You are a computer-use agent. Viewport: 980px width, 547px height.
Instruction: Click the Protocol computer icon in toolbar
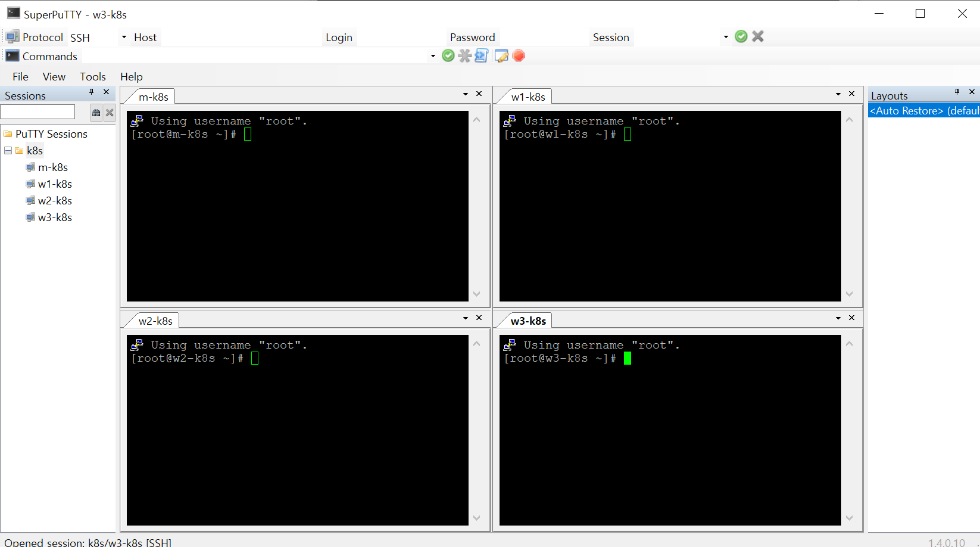[13, 37]
